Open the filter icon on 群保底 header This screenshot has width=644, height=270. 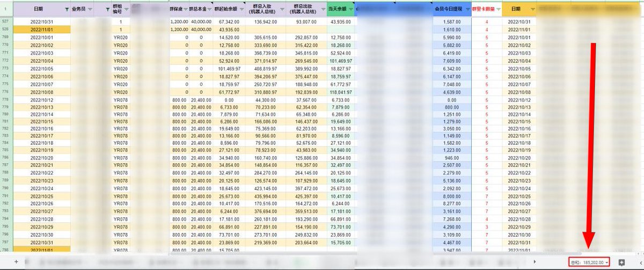[185, 10]
